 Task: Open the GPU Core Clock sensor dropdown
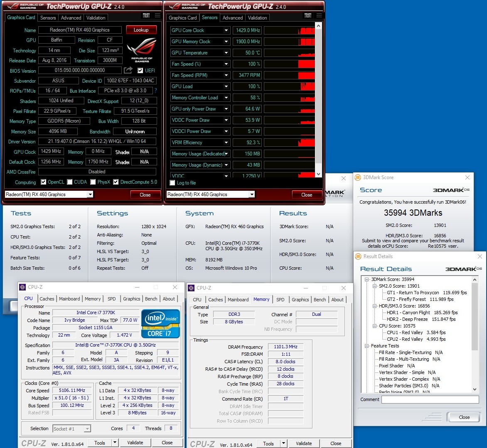[226, 30]
